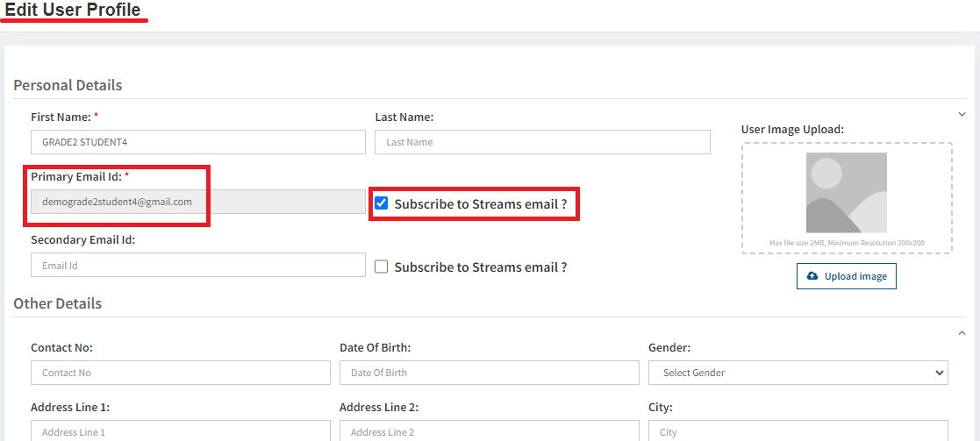Click the Edit User Profile title
Viewport: 980px width, 441px height.
click(73, 11)
